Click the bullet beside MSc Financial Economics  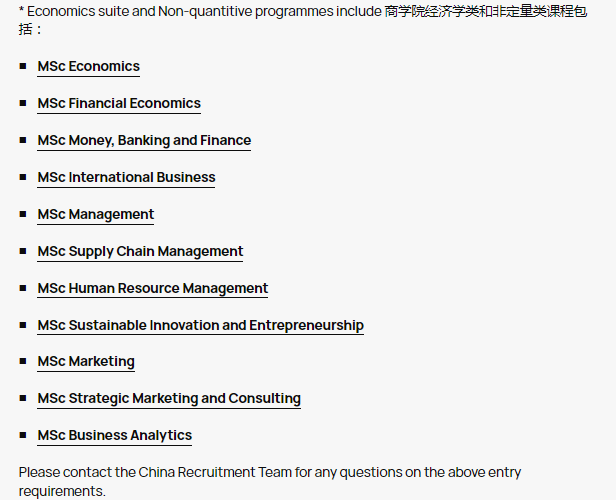click(x=23, y=103)
